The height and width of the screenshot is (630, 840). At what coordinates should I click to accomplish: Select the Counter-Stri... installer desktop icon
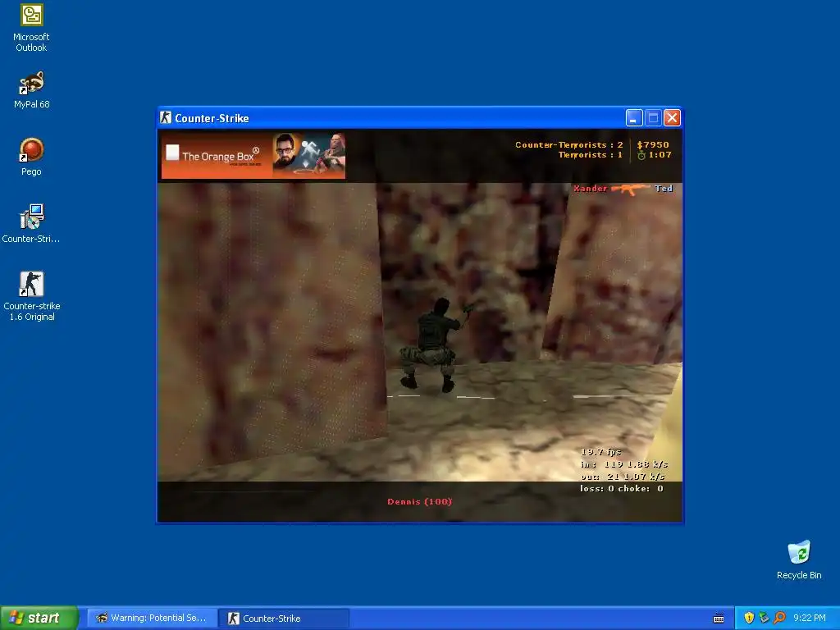pos(31,223)
